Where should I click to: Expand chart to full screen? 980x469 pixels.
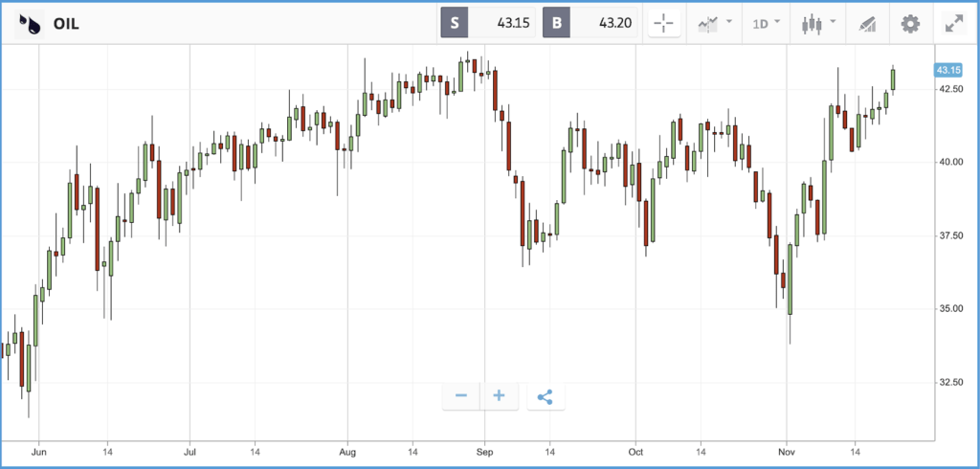[954, 24]
